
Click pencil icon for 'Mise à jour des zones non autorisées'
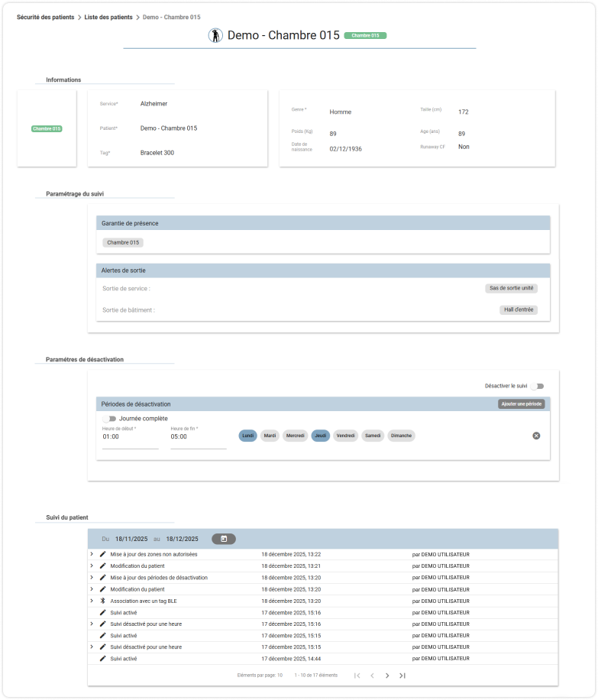point(102,554)
